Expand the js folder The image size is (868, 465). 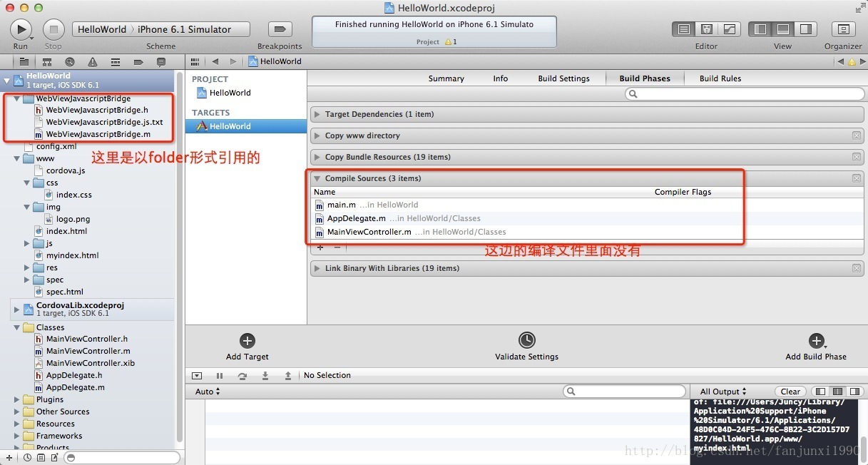tap(27, 243)
